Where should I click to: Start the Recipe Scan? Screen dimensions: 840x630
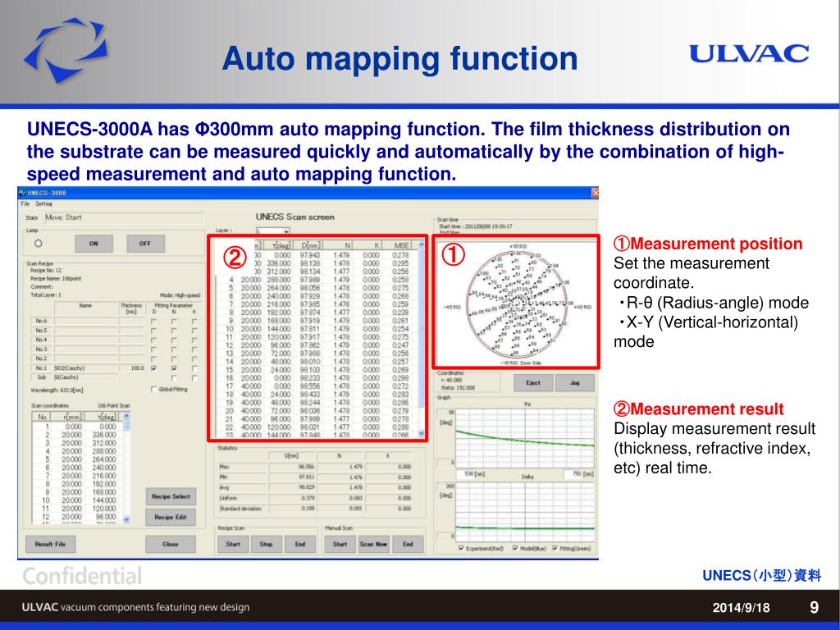click(x=233, y=545)
